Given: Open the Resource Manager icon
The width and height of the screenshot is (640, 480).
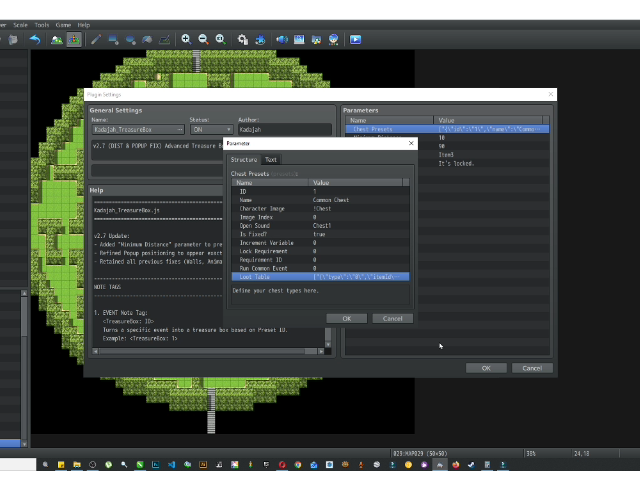Looking at the screenshot, I should coord(316,40).
